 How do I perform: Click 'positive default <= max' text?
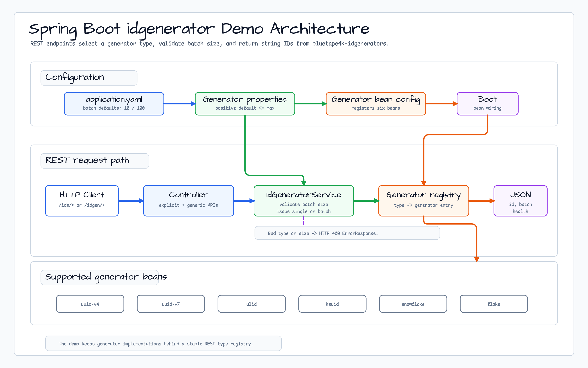click(245, 108)
